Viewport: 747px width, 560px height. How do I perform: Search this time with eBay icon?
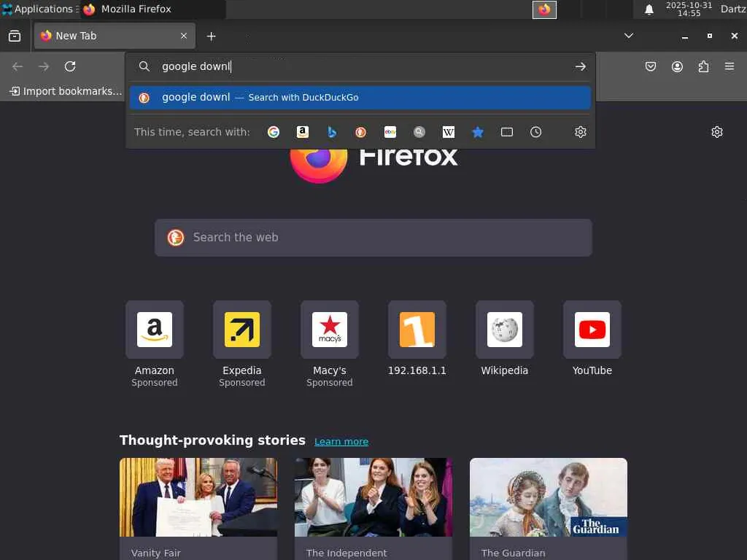pos(390,132)
